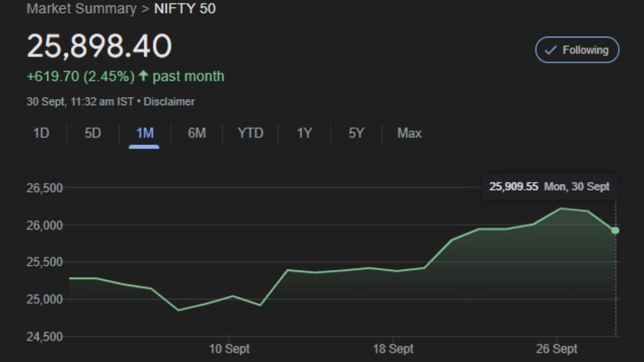Image resolution: width=644 pixels, height=362 pixels.
Task: Select the 1M range tab
Action: (x=144, y=133)
